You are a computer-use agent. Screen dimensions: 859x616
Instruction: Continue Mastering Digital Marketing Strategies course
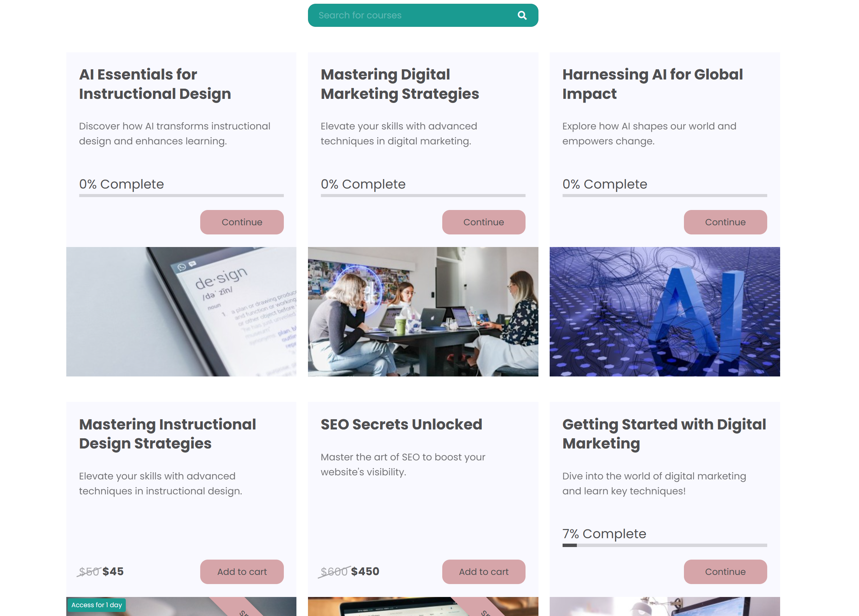pyautogui.click(x=483, y=222)
